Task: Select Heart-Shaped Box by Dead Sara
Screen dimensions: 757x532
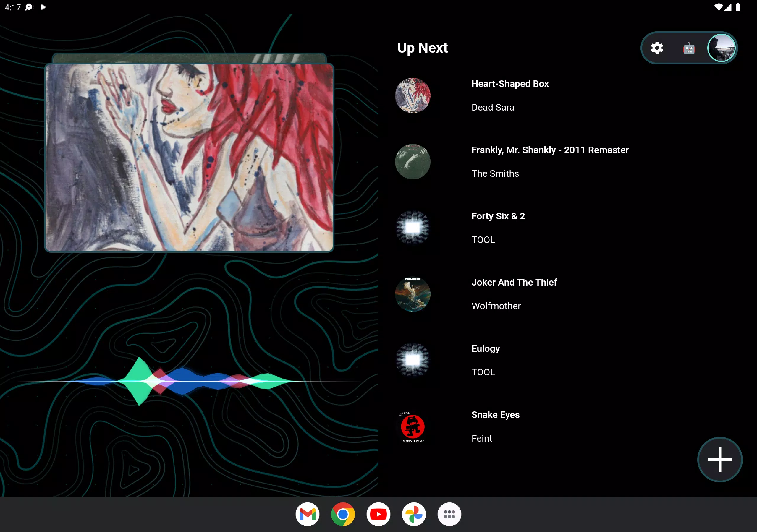Action: coord(567,95)
